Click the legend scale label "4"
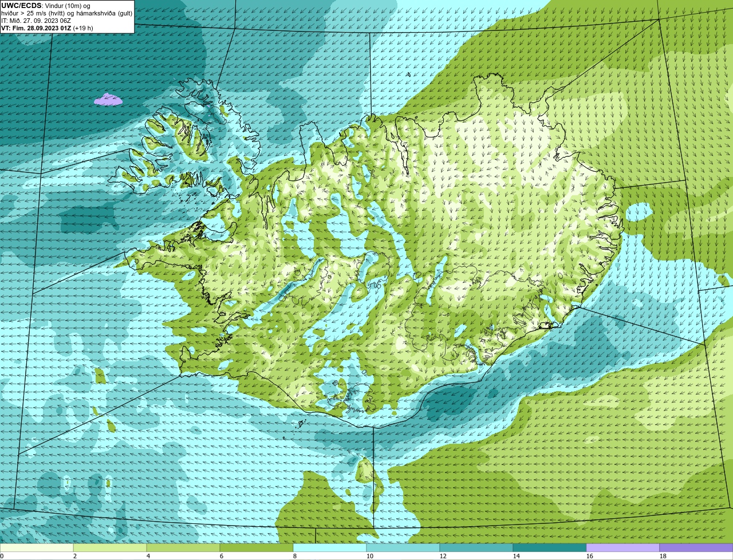Screen dimensions: 733x560 [148, 556]
